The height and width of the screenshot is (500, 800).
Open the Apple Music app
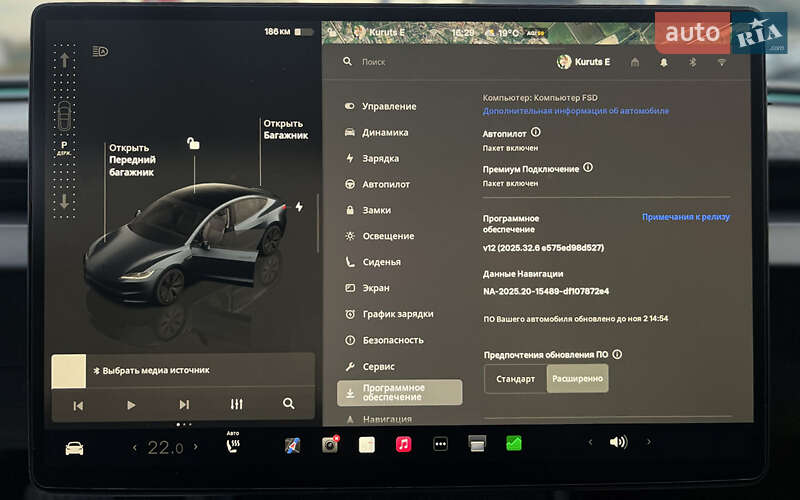(404, 444)
